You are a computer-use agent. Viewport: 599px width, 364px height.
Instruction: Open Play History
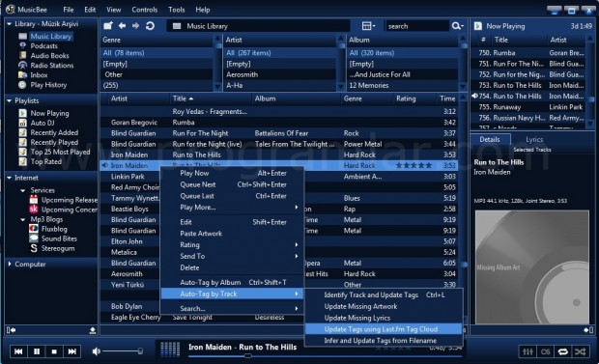pos(48,85)
